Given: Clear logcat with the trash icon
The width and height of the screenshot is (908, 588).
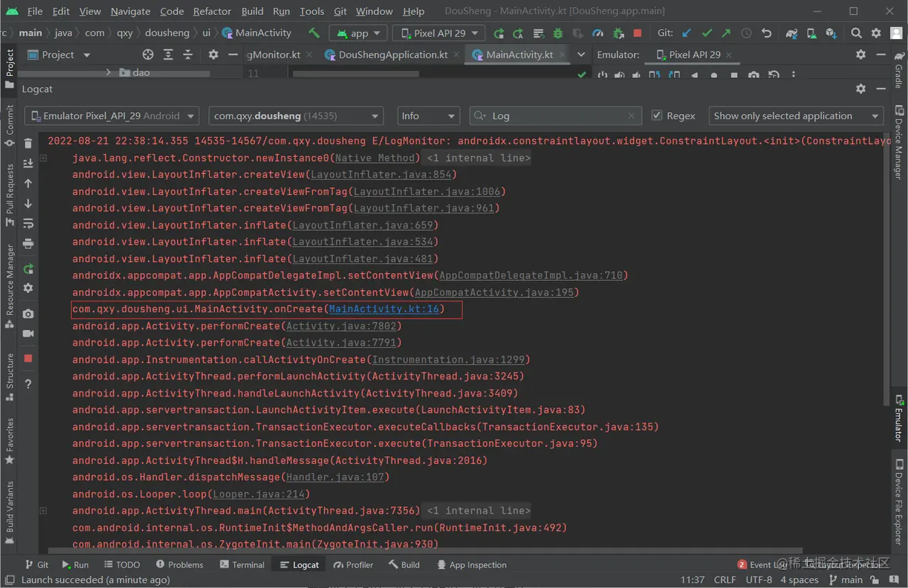Looking at the screenshot, I should (x=28, y=143).
